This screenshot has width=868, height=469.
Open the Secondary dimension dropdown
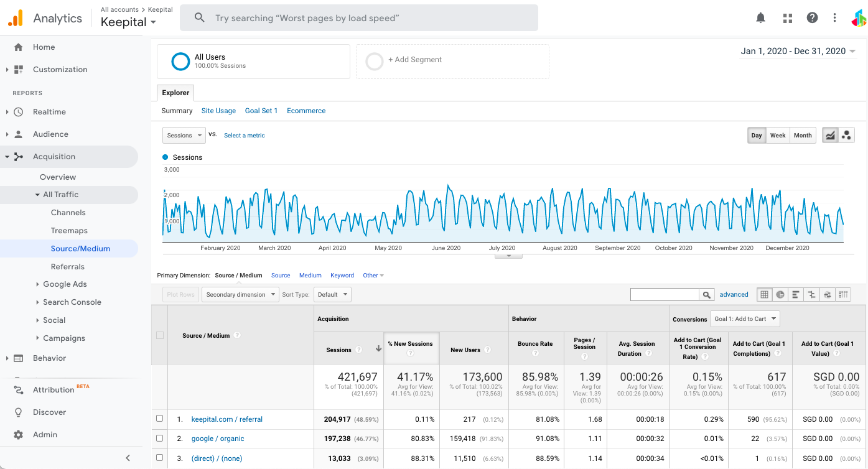240,295
